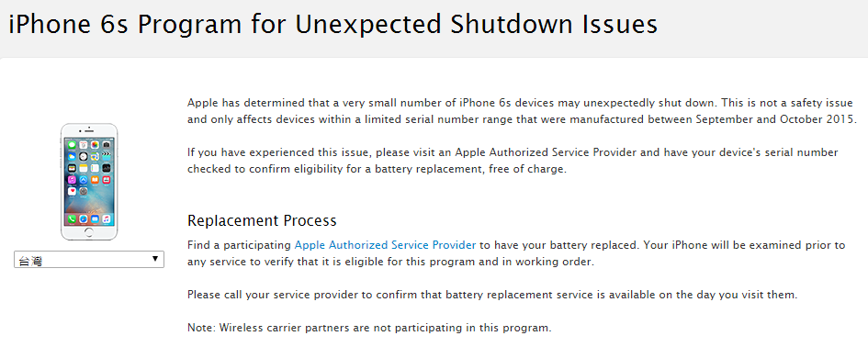Image resolution: width=868 pixels, height=347 pixels.
Task: Click the paragraph about calling your service provider
Action: pos(492,295)
